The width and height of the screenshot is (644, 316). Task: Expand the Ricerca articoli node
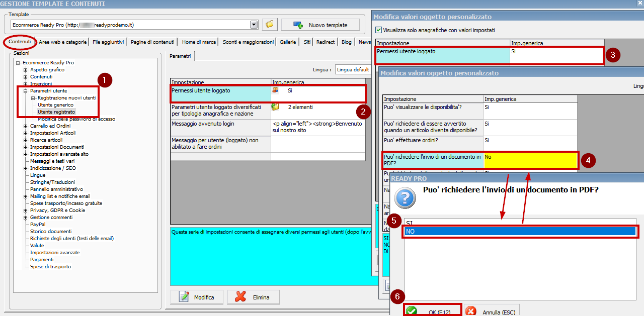tap(26, 140)
